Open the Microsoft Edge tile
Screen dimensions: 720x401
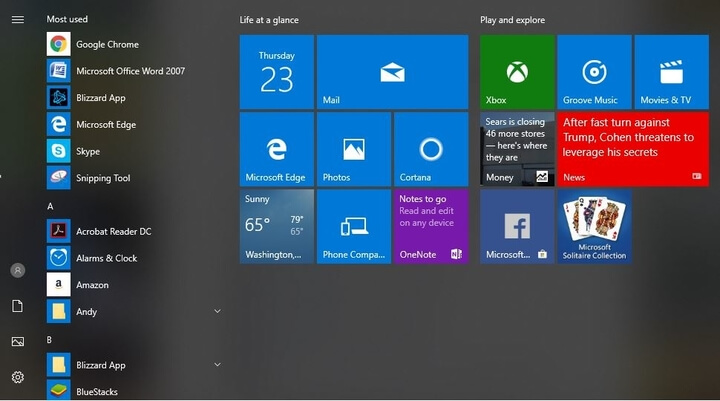coord(276,149)
